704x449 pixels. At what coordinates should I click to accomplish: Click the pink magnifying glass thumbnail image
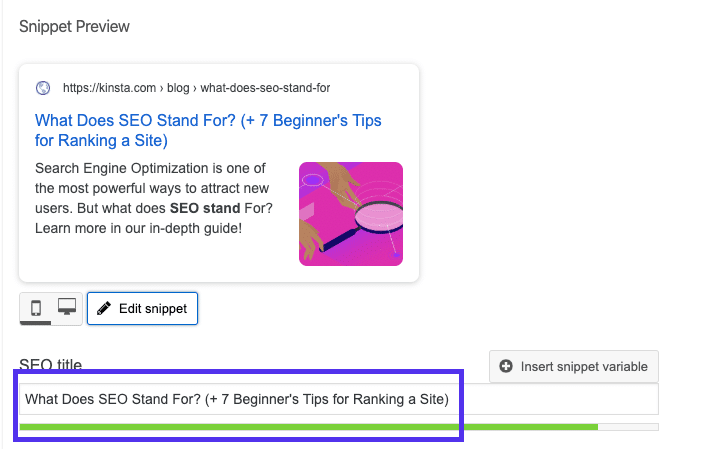pyautogui.click(x=350, y=214)
